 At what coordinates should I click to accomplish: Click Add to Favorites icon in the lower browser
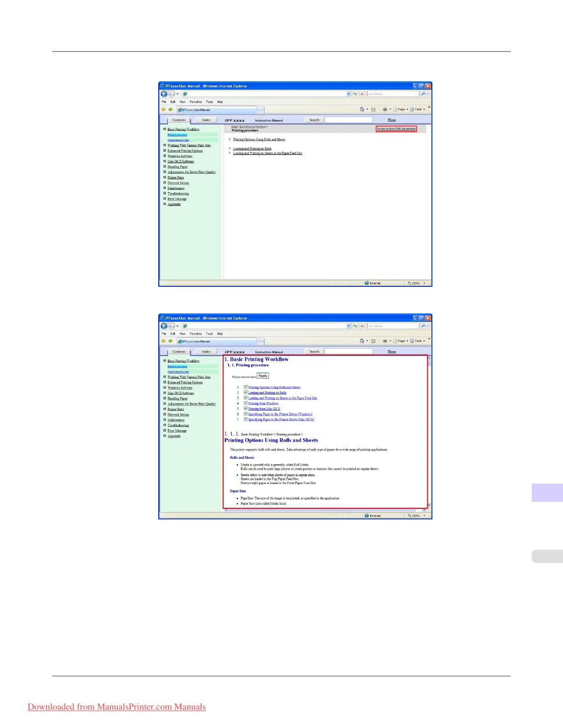(171, 341)
